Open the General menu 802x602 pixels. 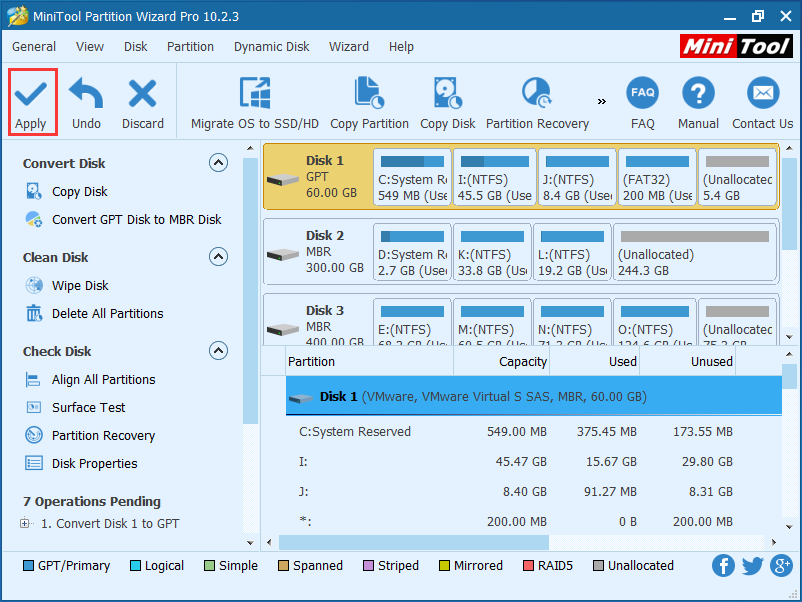[x=34, y=47]
